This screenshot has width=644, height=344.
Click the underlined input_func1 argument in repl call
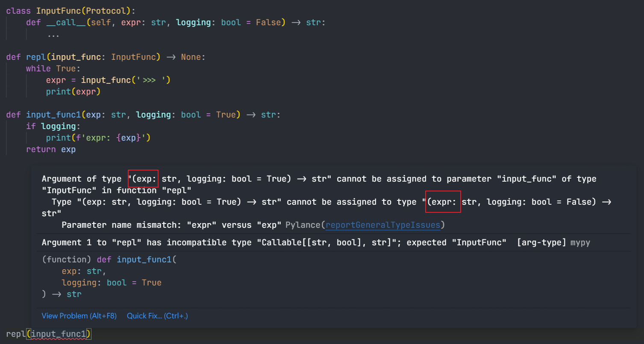(x=59, y=334)
